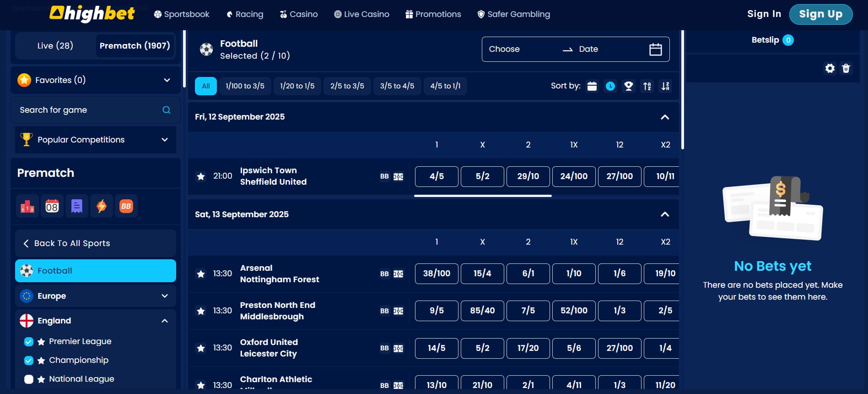Sort odds ascending icon

coord(647,86)
